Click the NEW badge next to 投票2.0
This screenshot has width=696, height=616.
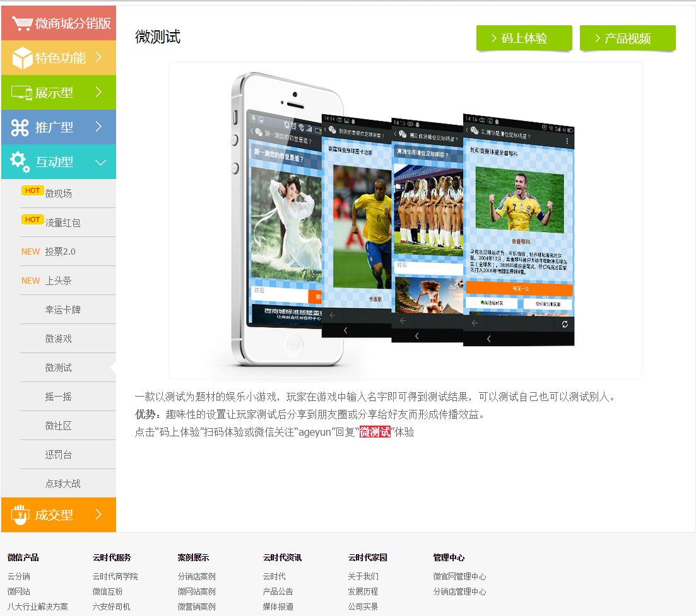click(30, 251)
